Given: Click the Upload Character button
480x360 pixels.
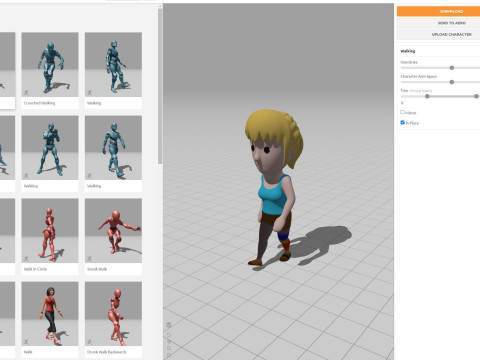Looking at the screenshot, I should 438,34.
